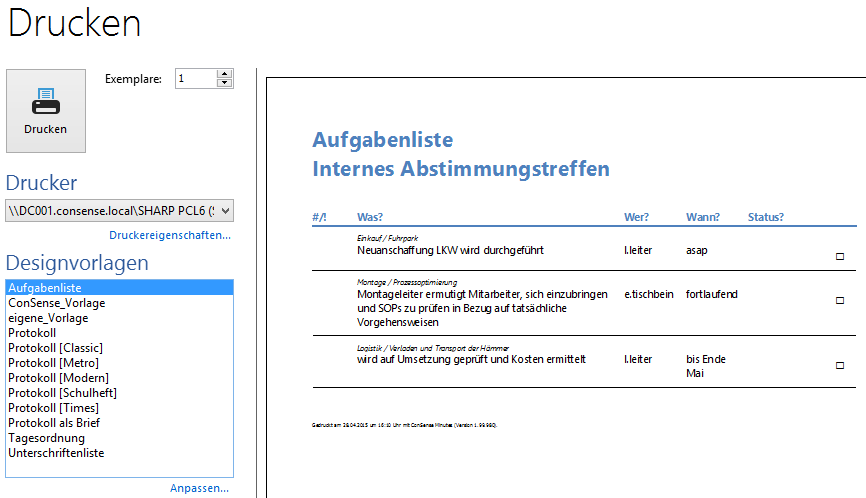Choose Protokoll [Metro] design
This screenshot has height=498, width=866.
click(x=53, y=363)
